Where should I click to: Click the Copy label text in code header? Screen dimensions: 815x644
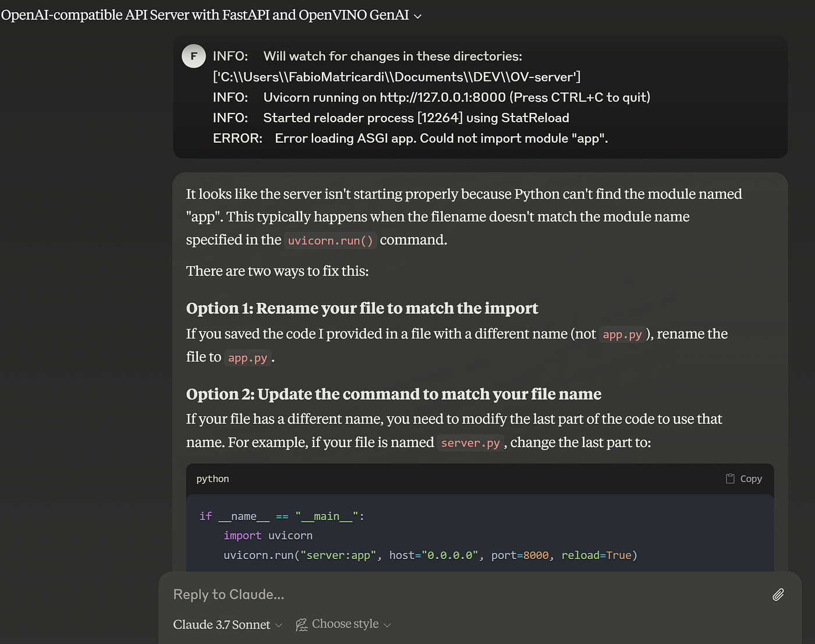(751, 479)
